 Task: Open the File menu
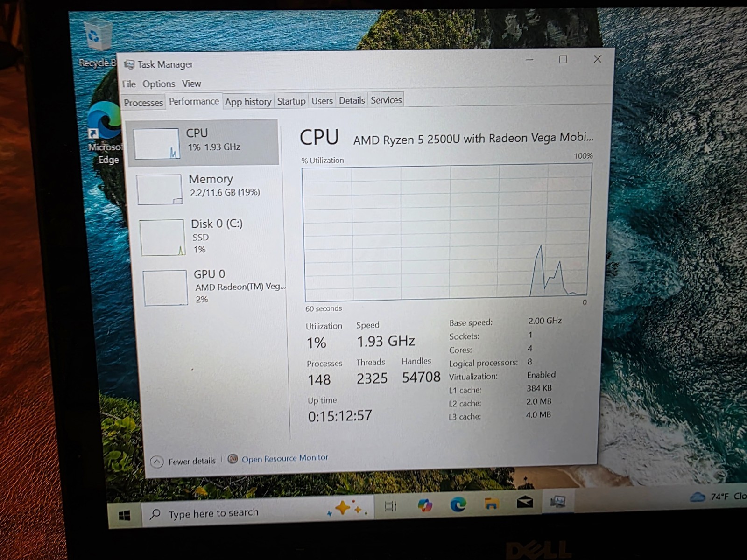pos(129,84)
